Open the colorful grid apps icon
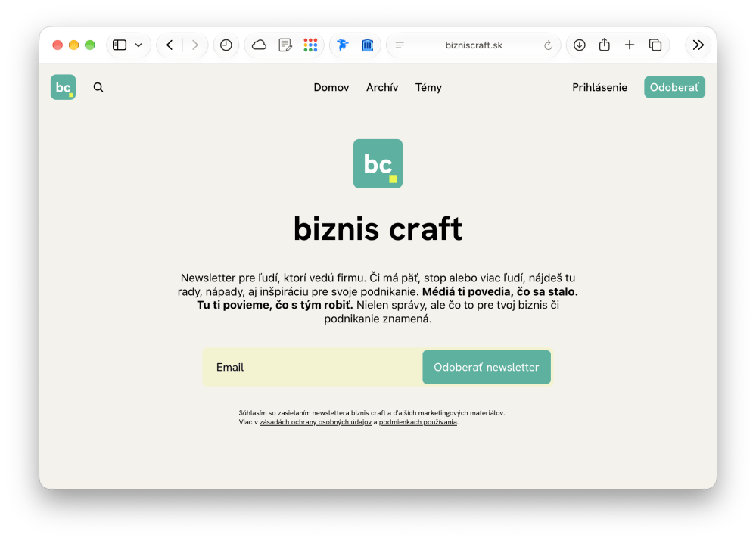The height and width of the screenshot is (541, 756). pyautogui.click(x=310, y=45)
